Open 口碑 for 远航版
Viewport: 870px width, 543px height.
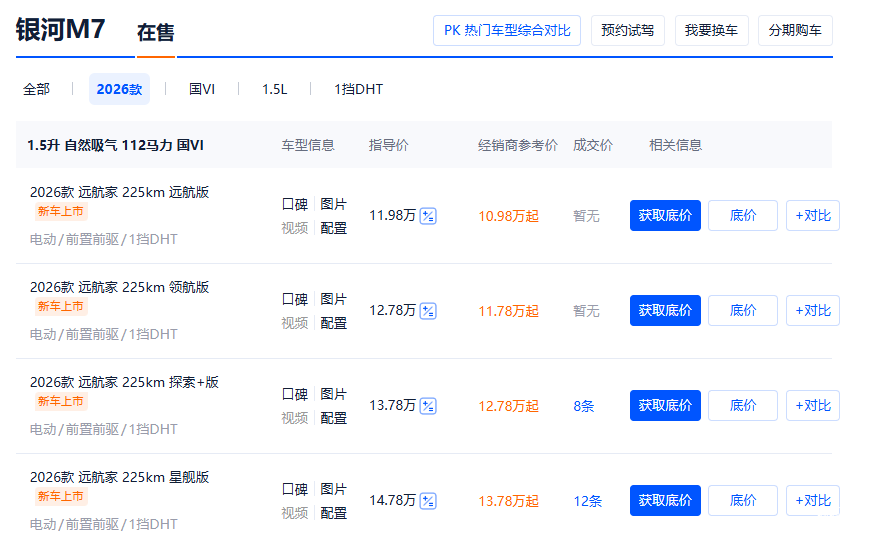295,204
